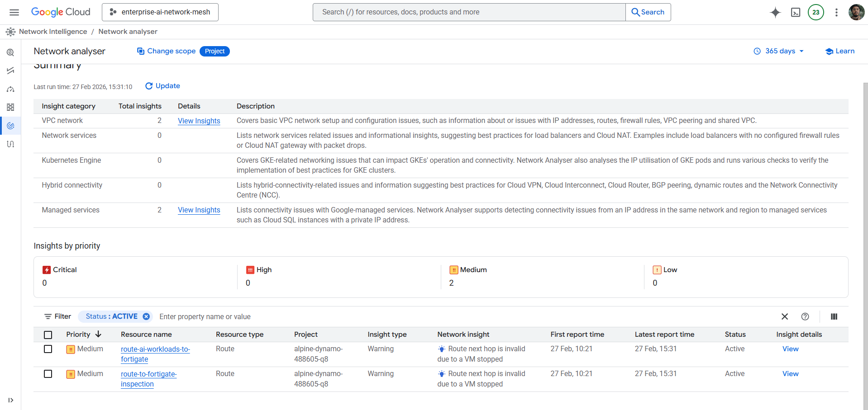868x410 pixels.
Task: Click Critical priority icon
Action: click(x=47, y=270)
